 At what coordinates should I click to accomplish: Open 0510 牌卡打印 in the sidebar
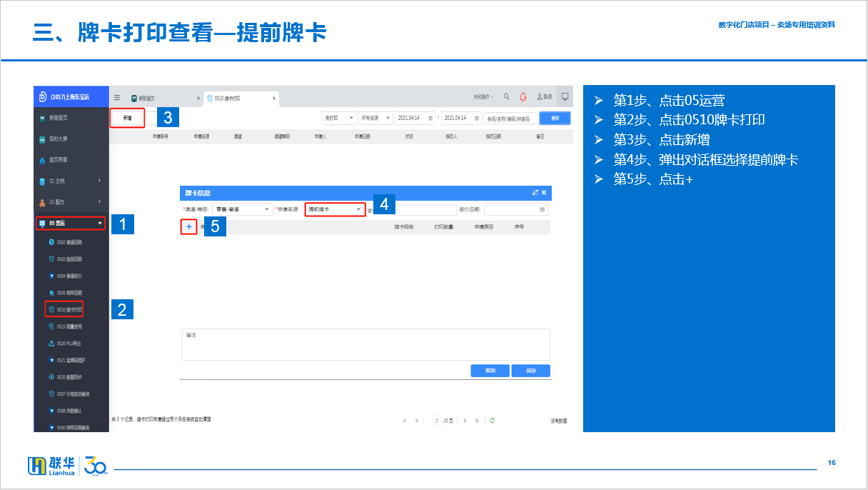tap(64, 309)
